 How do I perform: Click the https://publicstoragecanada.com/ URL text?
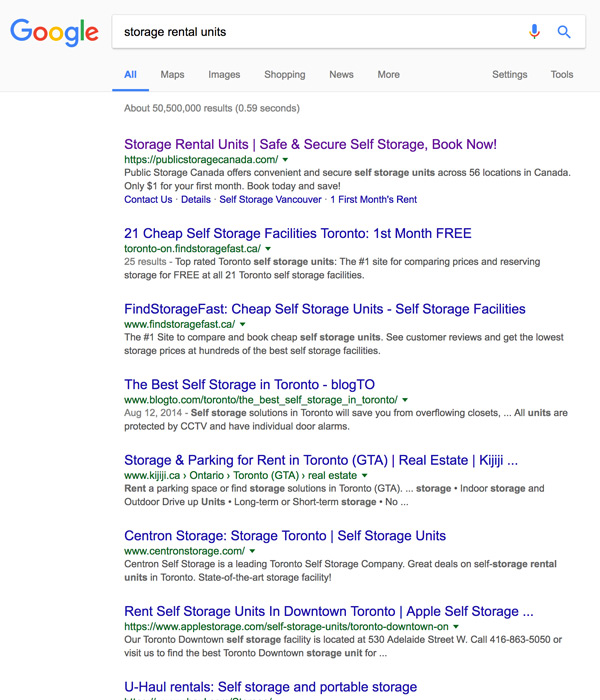click(x=201, y=159)
